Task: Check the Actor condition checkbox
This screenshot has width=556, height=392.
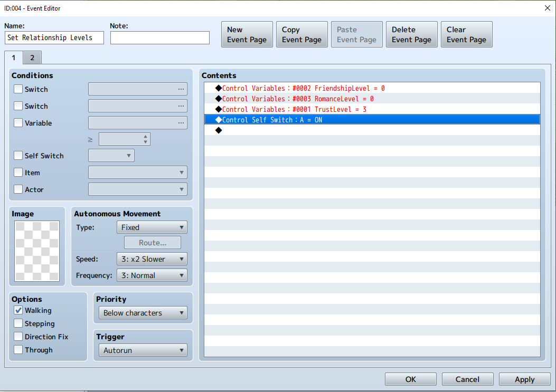Action: pos(18,189)
